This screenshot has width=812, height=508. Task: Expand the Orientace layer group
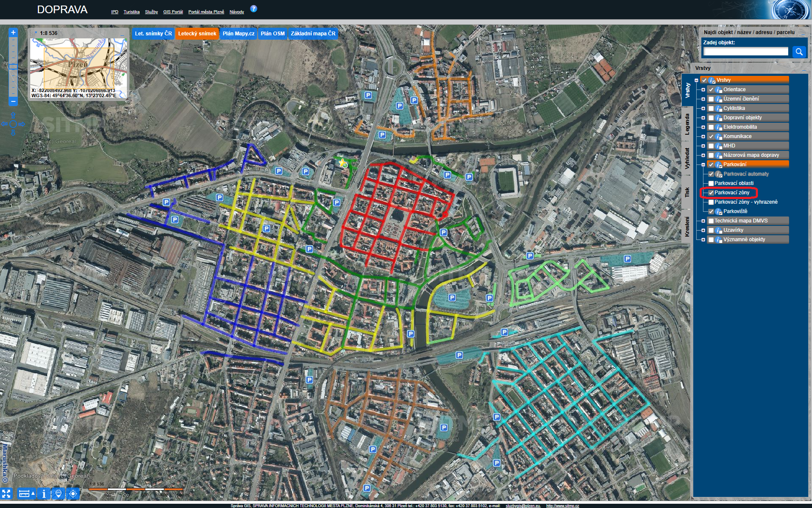(x=703, y=89)
